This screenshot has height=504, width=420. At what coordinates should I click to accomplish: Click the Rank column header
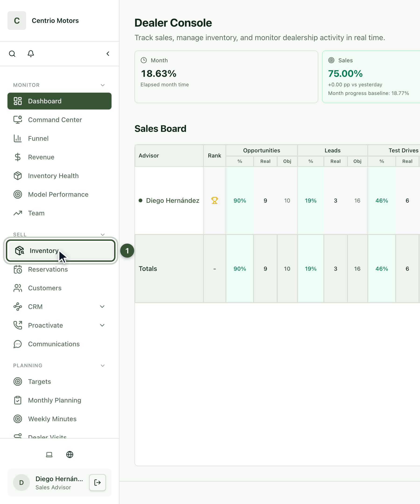coord(215,156)
